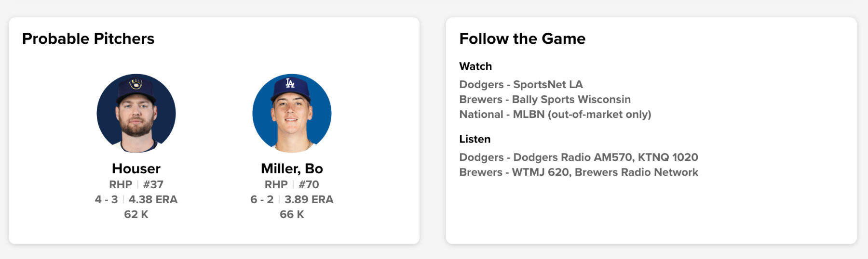This screenshot has height=259, width=868.
Task: Click the LA logo on Miller's cap
Action: (x=290, y=83)
